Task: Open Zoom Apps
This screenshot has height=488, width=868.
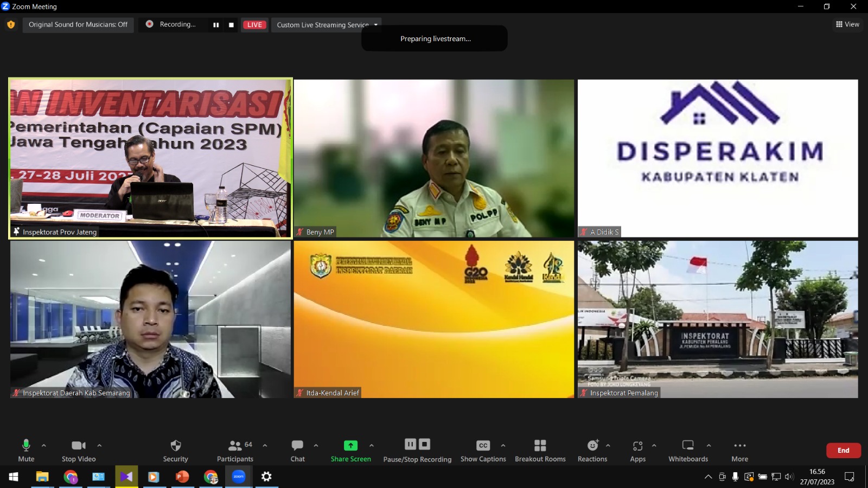Action: pyautogui.click(x=638, y=451)
